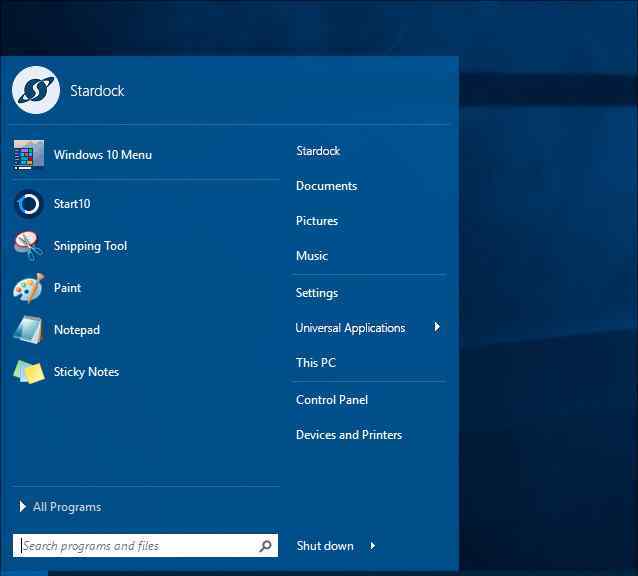
Task: Open This PC
Action: pos(316,362)
